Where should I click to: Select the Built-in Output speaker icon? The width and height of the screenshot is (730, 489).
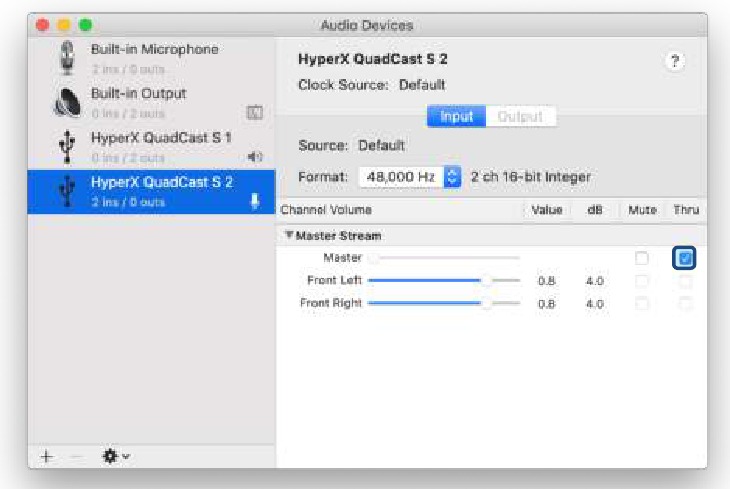point(68,102)
